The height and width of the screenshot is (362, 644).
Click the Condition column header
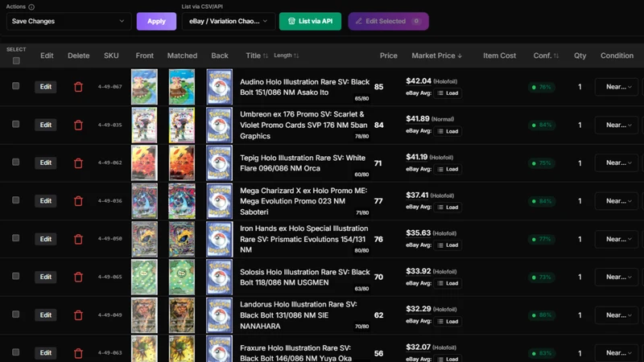point(617,56)
